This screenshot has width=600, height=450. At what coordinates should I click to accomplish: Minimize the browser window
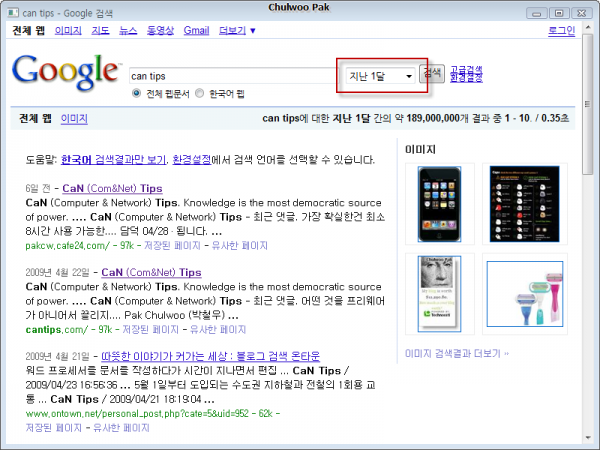tap(536, 13)
